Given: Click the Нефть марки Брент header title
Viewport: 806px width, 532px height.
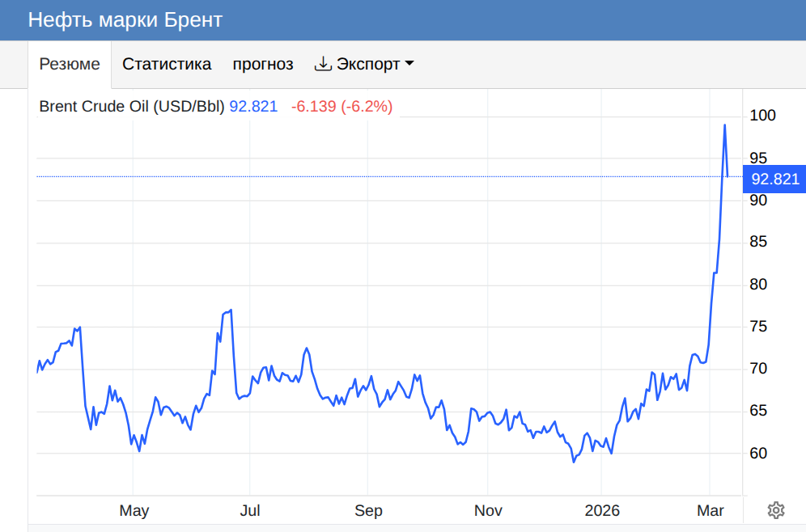Looking at the screenshot, I should (x=125, y=19).
